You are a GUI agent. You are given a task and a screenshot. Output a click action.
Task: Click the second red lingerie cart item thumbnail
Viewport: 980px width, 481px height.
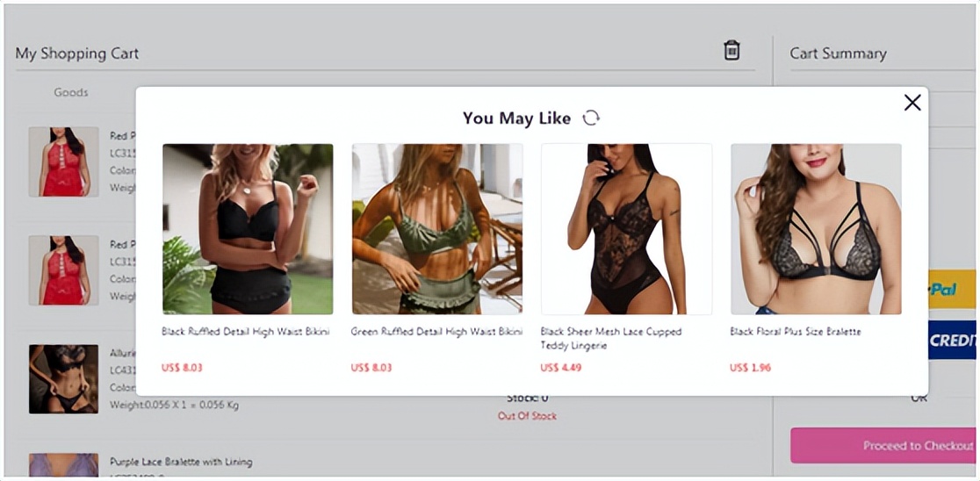64,269
